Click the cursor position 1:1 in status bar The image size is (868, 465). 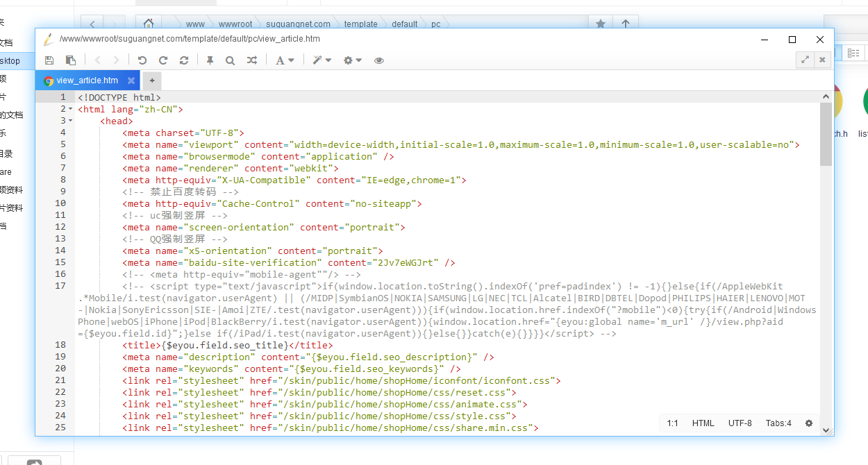(672, 423)
